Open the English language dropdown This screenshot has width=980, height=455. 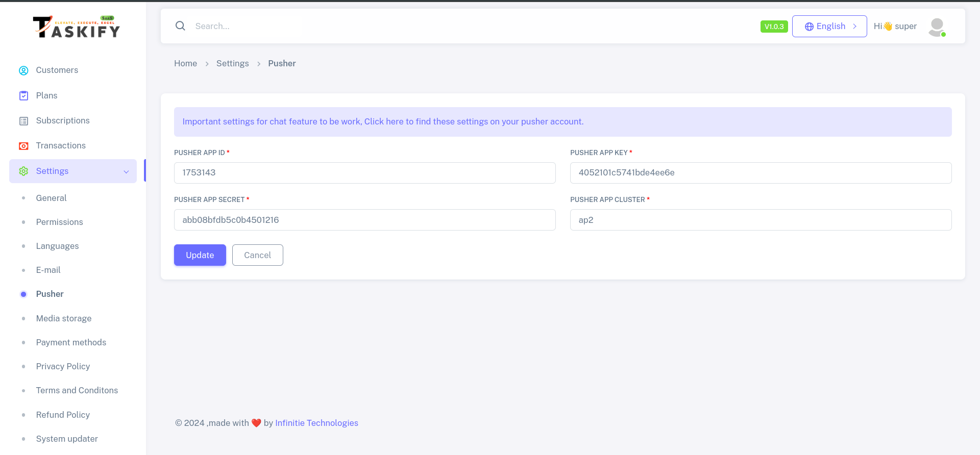coord(829,27)
